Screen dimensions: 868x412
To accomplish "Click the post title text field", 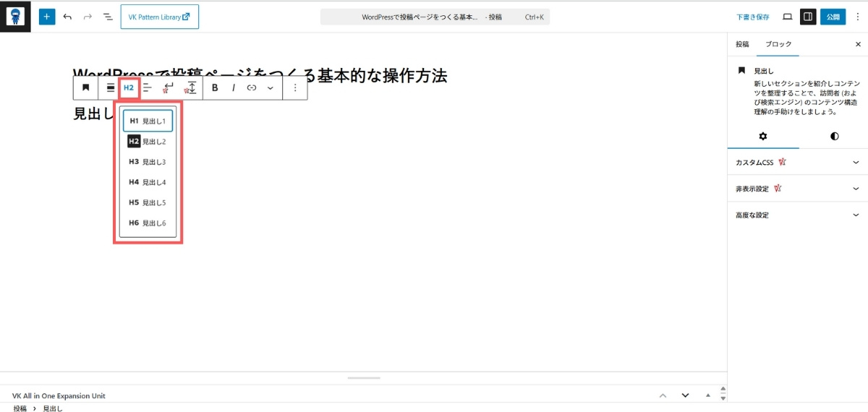I will (x=260, y=74).
